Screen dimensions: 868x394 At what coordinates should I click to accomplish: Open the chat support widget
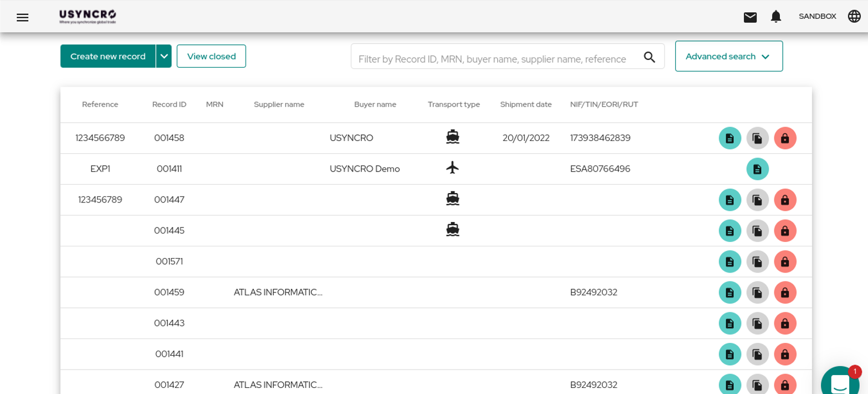coord(840,382)
